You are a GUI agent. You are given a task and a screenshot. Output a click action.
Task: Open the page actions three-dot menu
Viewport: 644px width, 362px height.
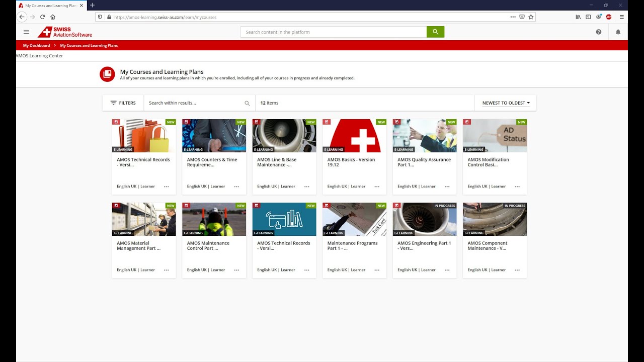pos(513,17)
